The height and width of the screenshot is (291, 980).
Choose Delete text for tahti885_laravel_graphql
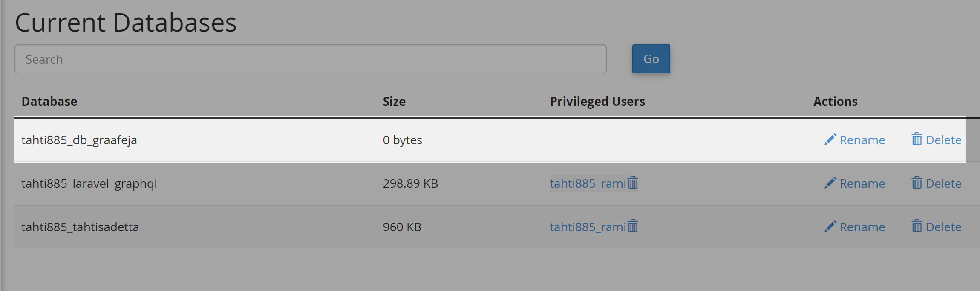click(x=944, y=183)
